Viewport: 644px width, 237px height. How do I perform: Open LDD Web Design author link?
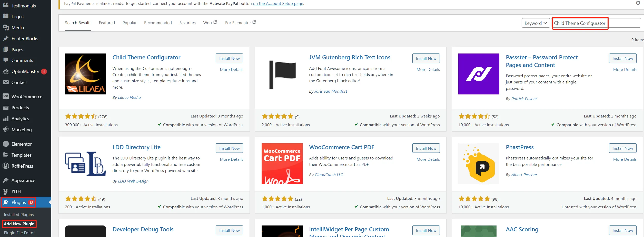coord(133,181)
